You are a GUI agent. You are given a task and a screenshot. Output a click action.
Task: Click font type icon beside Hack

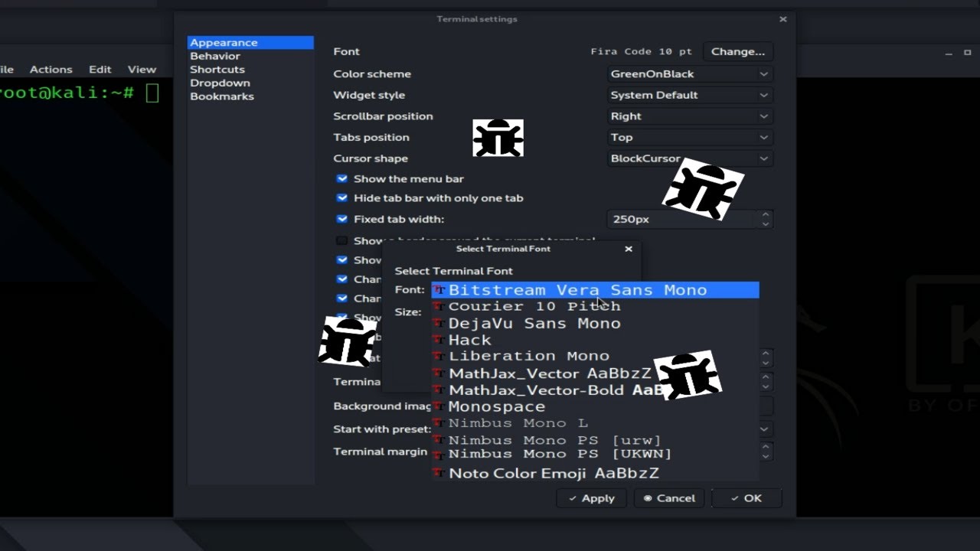(x=439, y=340)
